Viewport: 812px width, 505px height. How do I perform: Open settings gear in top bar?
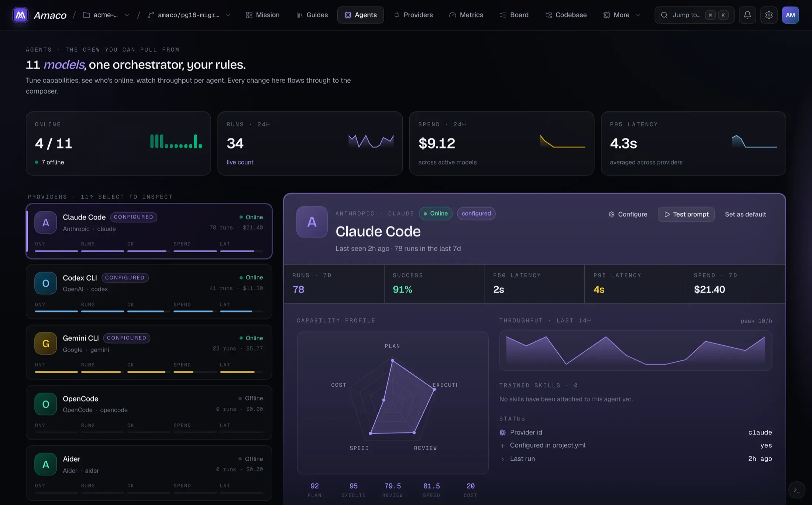tap(769, 15)
